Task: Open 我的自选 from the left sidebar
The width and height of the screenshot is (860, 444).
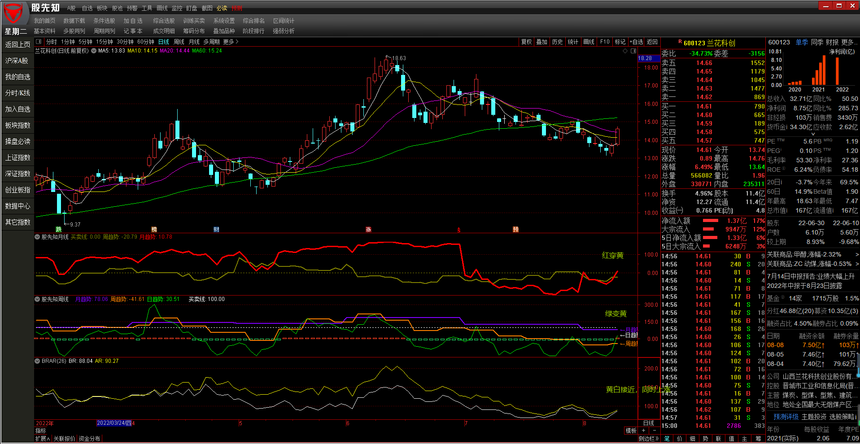Action: click(18, 77)
